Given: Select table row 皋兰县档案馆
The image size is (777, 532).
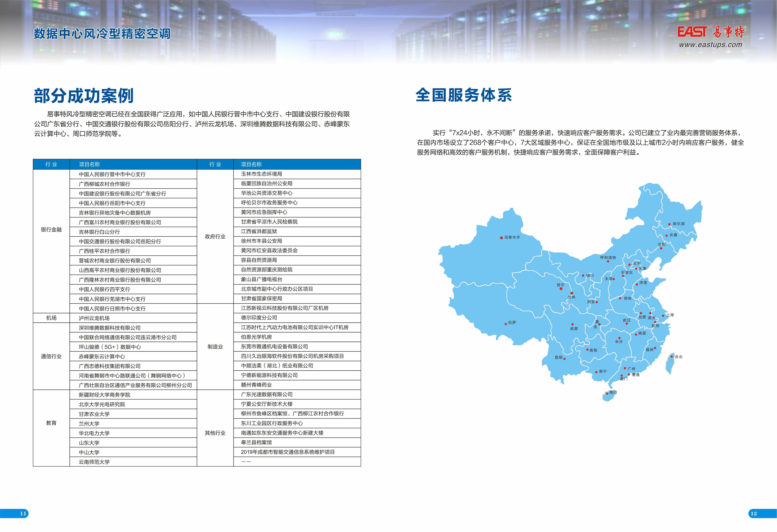Looking at the screenshot, I should coord(297,442).
